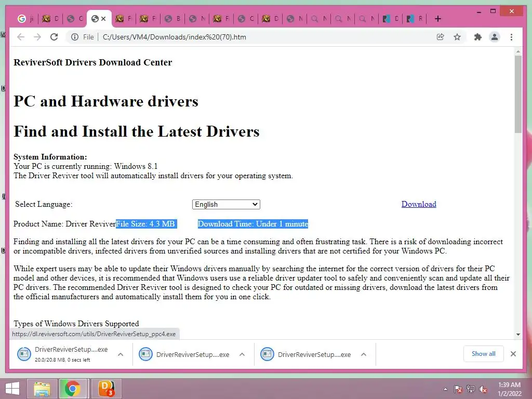View site information icon next to File
Screen dimensions: 532x399
pos(75,37)
